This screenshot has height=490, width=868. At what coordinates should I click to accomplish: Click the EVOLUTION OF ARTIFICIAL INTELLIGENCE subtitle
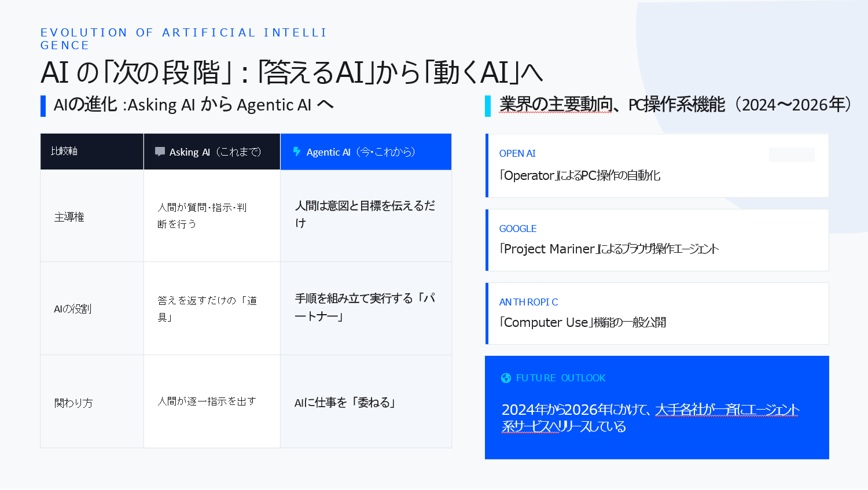183,39
